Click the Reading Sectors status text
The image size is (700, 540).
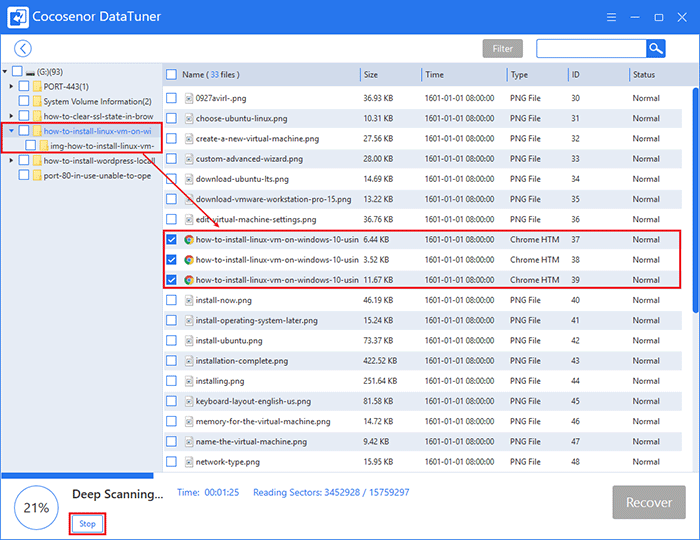click(331, 492)
